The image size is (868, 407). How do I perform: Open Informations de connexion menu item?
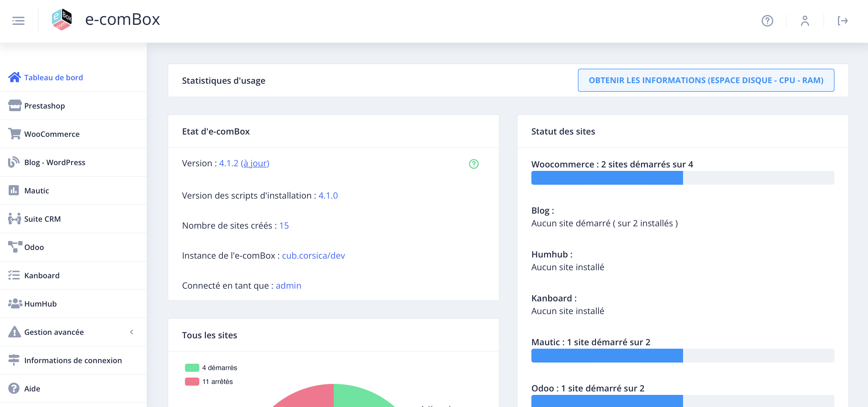[73, 360]
